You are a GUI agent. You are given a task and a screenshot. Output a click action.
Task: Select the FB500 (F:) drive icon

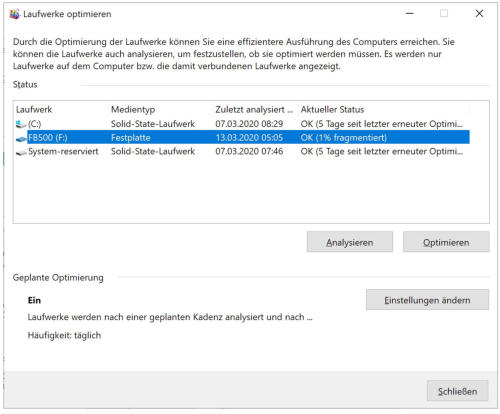[21, 138]
